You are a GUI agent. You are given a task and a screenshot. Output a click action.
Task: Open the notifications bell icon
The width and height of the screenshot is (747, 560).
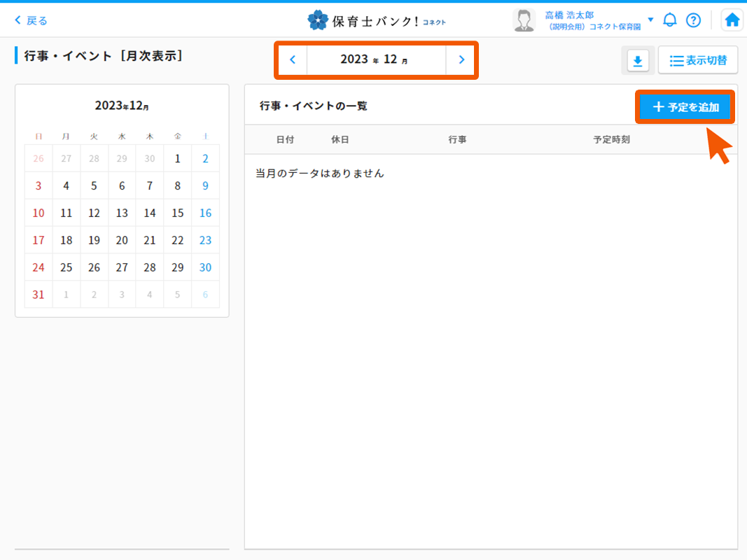tap(670, 20)
